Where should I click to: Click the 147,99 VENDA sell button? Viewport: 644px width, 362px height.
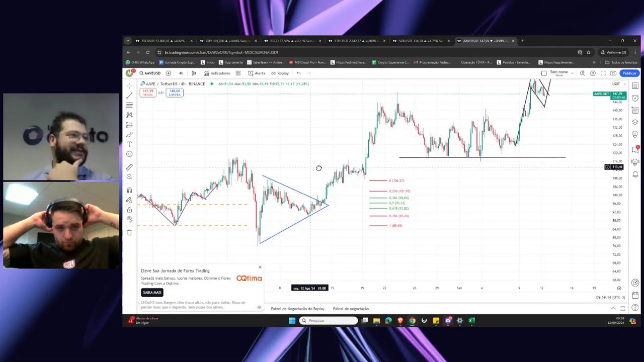148,93
